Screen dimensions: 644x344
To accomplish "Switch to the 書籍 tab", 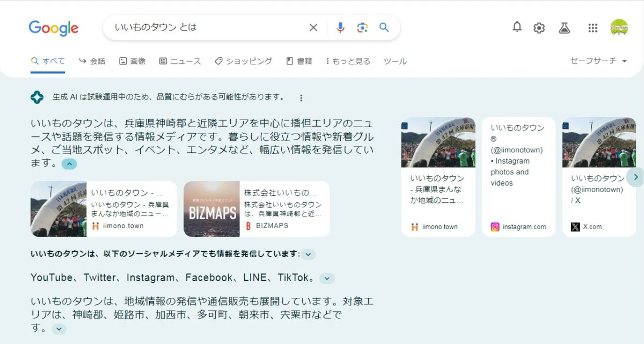I will click(x=299, y=61).
